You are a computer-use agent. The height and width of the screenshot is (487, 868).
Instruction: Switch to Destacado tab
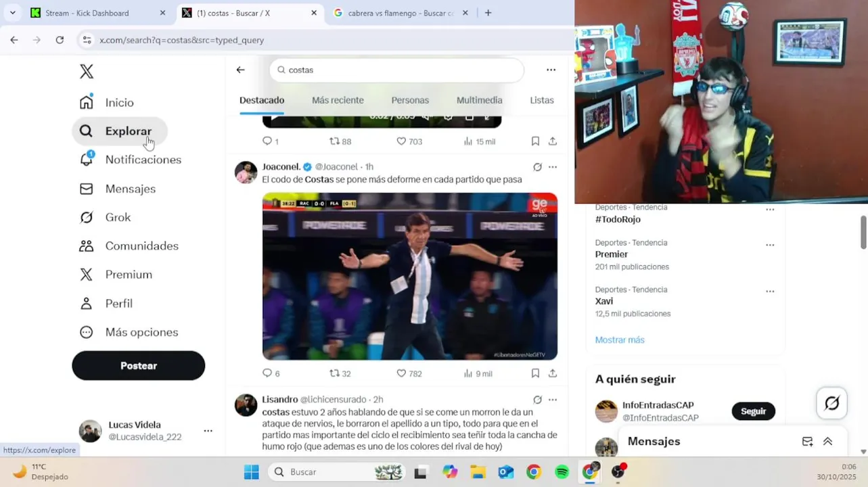262,100
